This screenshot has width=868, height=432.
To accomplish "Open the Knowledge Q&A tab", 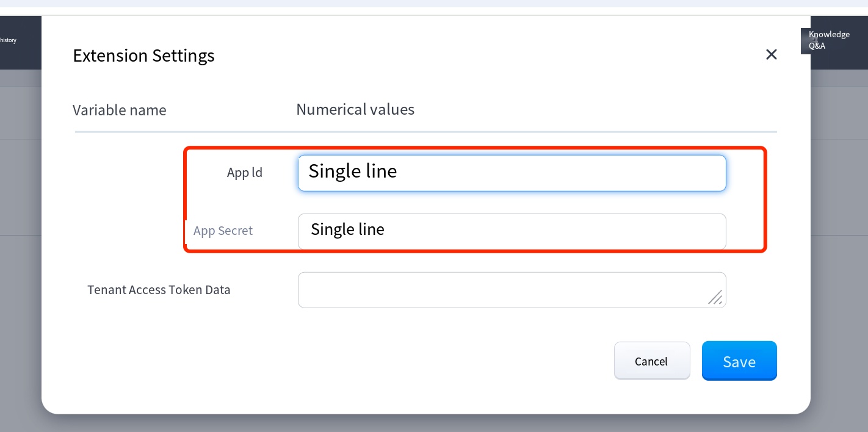I will coord(829,40).
